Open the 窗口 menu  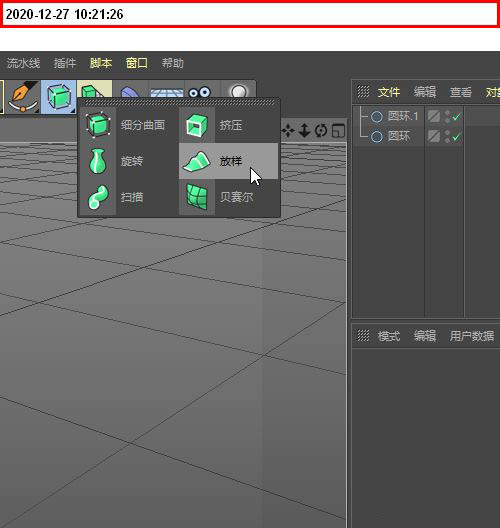[x=136, y=63]
